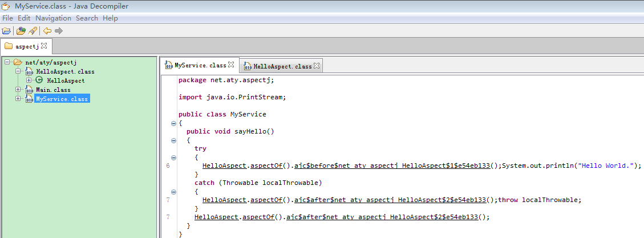Click the import java.io.PrintStream line

[x=232, y=98]
